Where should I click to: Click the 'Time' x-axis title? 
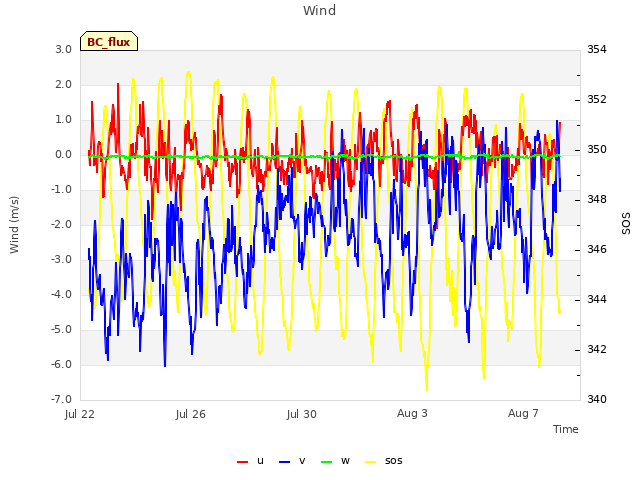click(x=566, y=429)
